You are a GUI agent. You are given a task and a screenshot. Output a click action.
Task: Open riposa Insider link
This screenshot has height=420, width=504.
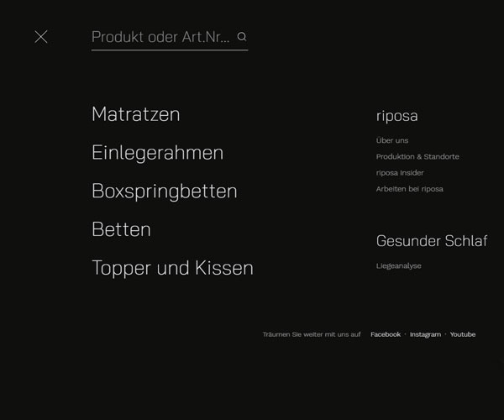pyautogui.click(x=400, y=172)
